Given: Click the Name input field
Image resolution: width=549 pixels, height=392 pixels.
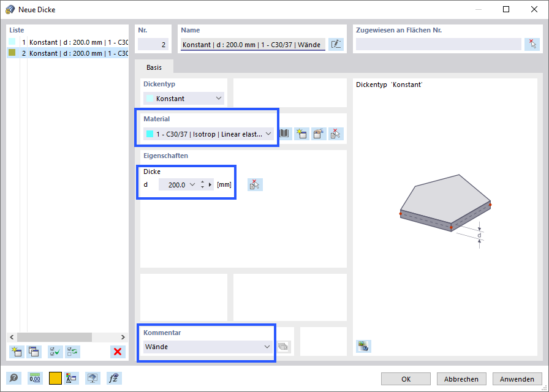Looking at the screenshot, I should click(253, 45).
